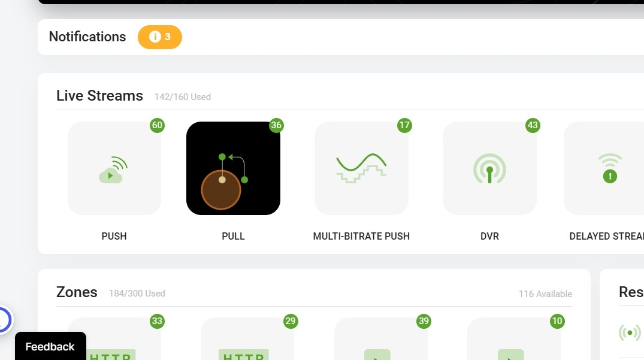Select the zone tile with badge 10
Screen dimensions: 644x360
(x=514, y=338)
